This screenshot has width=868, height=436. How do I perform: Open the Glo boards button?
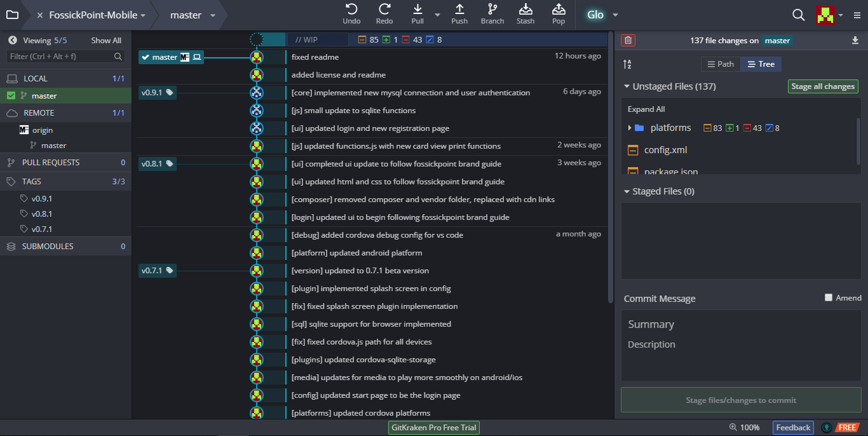coord(595,15)
